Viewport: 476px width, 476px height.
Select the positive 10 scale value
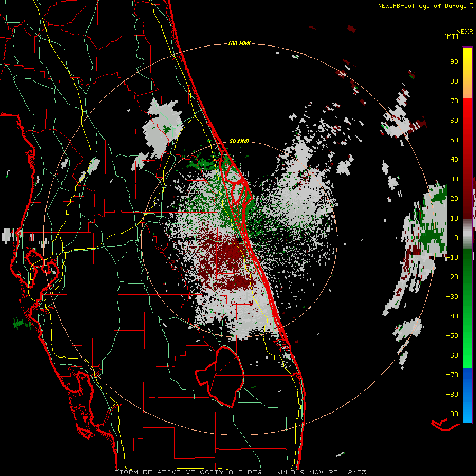(454, 218)
